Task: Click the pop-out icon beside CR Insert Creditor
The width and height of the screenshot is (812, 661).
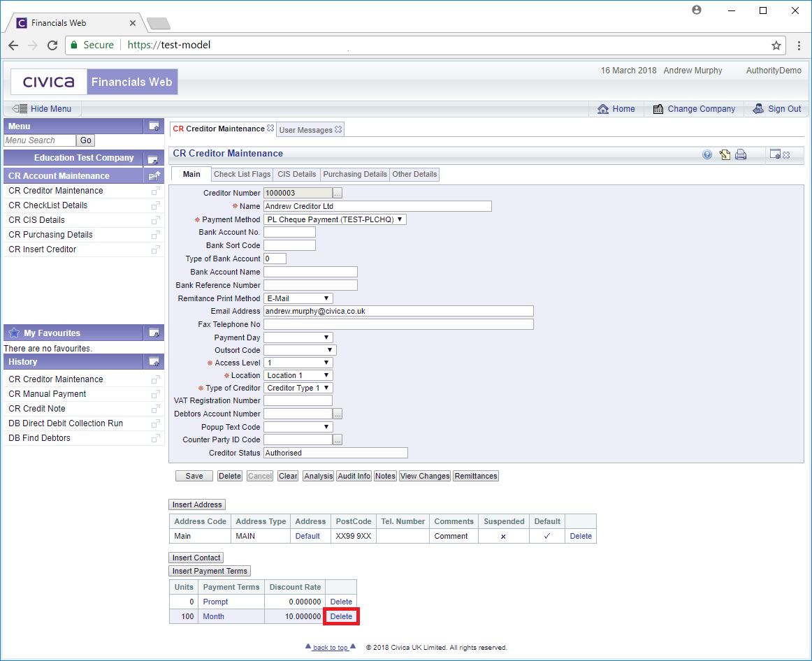Action: [155, 249]
